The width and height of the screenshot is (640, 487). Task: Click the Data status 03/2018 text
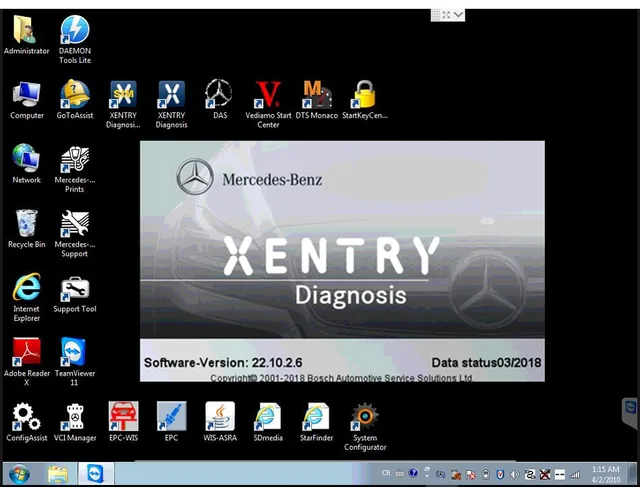(x=486, y=362)
